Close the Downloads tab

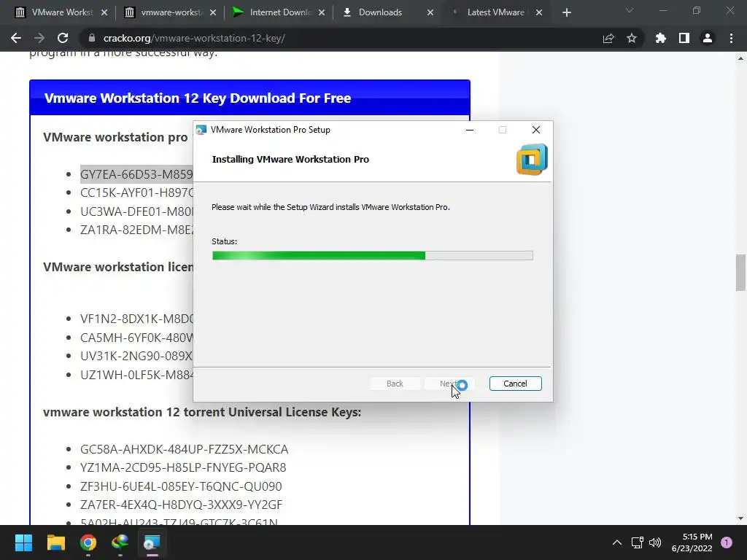[430, 12]
